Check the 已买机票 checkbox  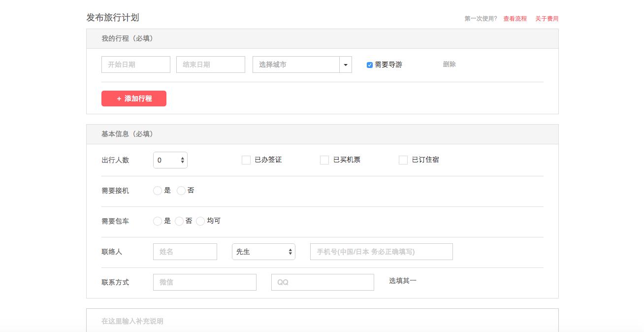coord(324,160)
